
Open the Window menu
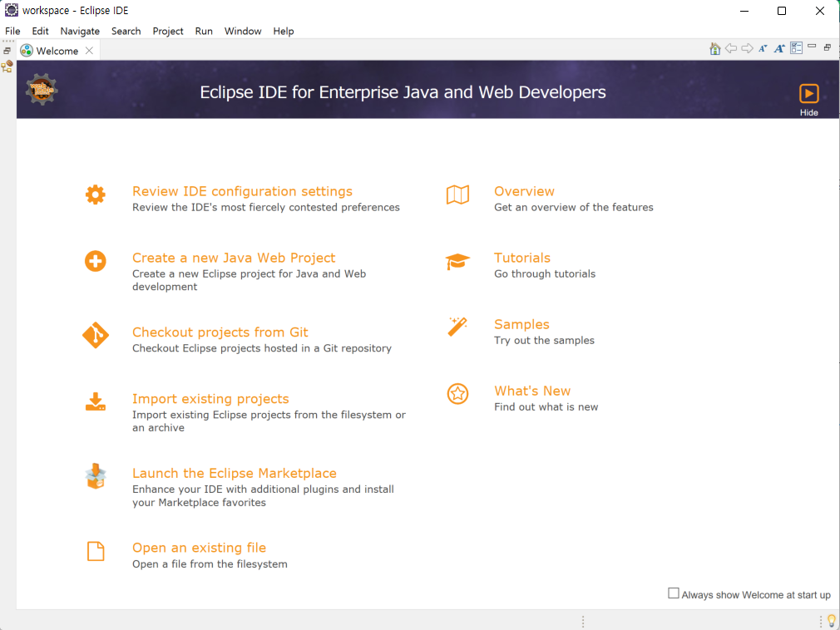(243, 31)
